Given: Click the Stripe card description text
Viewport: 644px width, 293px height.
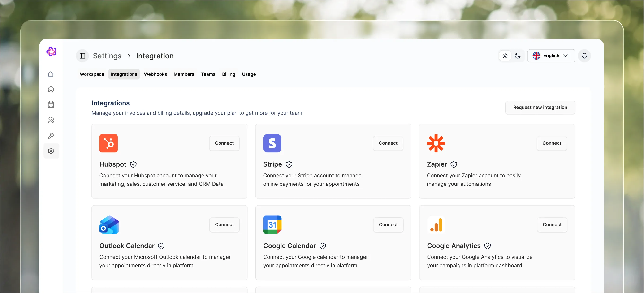Looking at the screenshot, I should [312, 180].
